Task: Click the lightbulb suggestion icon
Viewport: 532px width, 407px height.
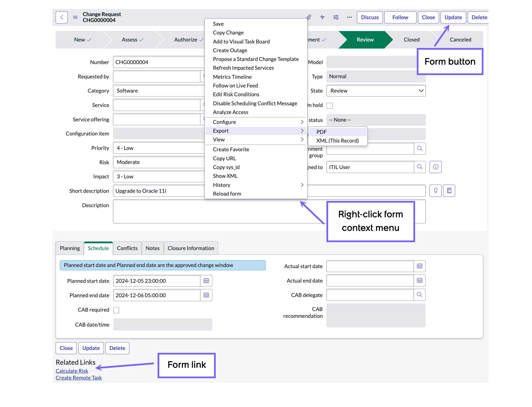Action: click(435, 191)
